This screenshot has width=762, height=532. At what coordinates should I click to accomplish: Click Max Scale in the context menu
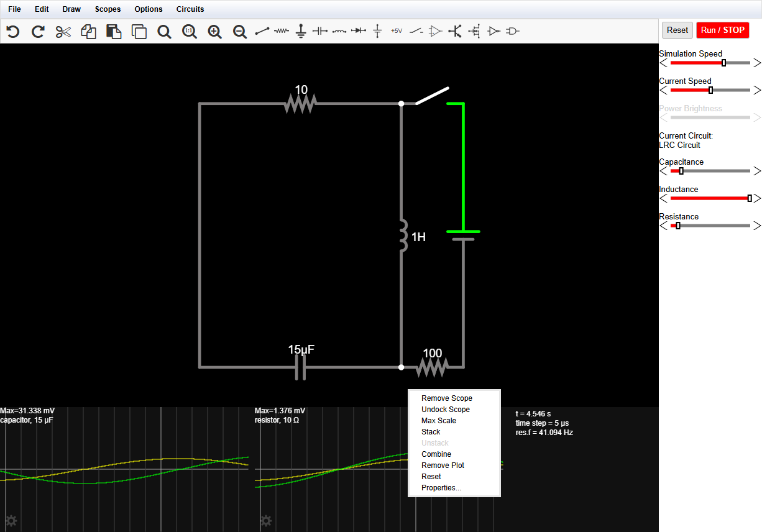coord(438,421)
